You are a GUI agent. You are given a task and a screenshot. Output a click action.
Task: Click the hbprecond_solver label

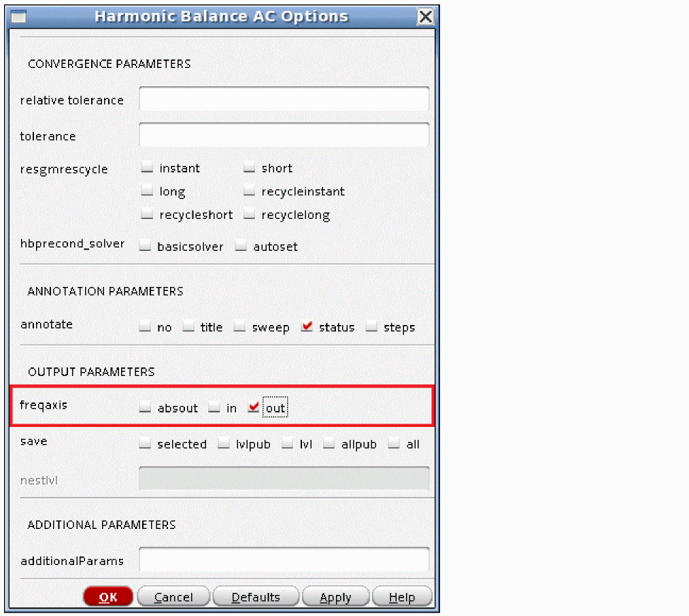click(x=73, y=244)
